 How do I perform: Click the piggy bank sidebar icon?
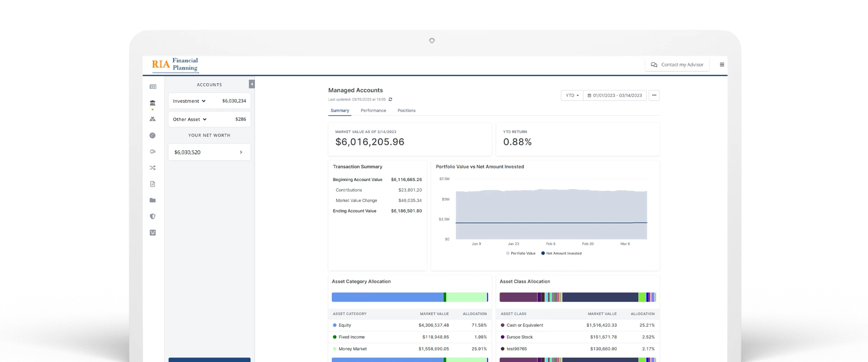click(152, 152)
